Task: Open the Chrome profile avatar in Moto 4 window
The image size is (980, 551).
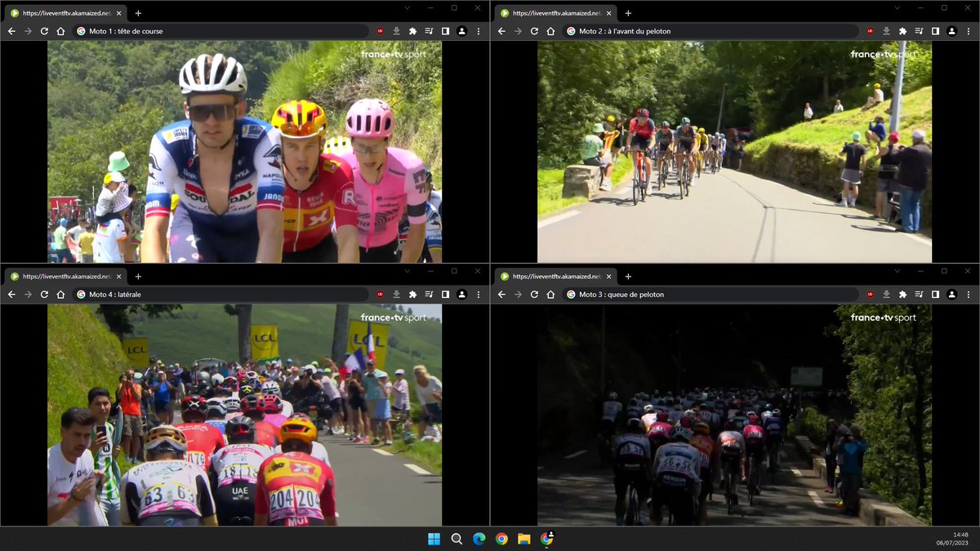Action: coord(461,294)
